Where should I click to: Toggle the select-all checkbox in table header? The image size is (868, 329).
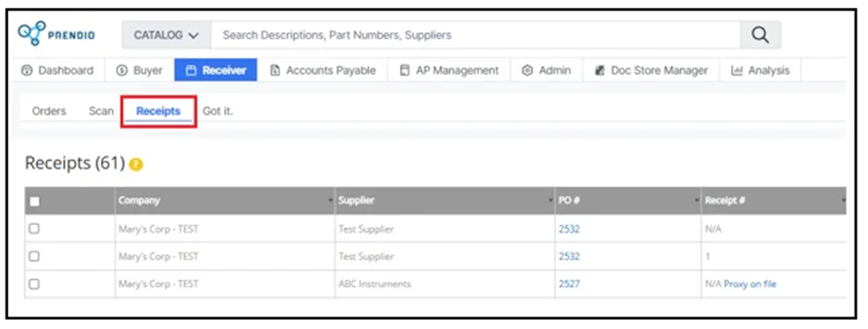35,202
